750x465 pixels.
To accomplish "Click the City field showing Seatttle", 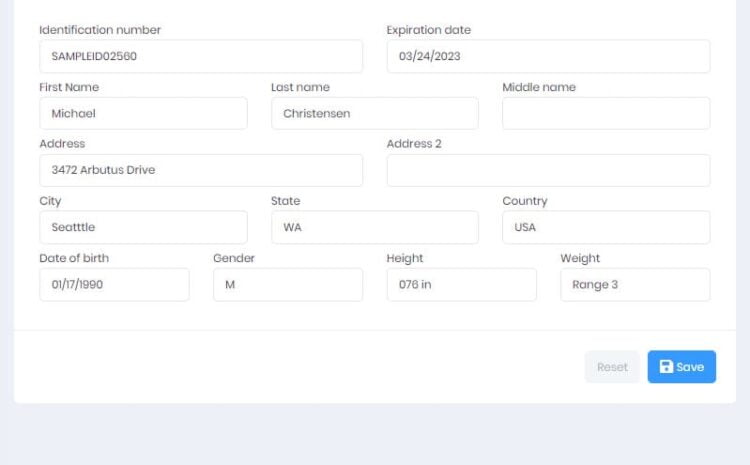I will [143, 227].
